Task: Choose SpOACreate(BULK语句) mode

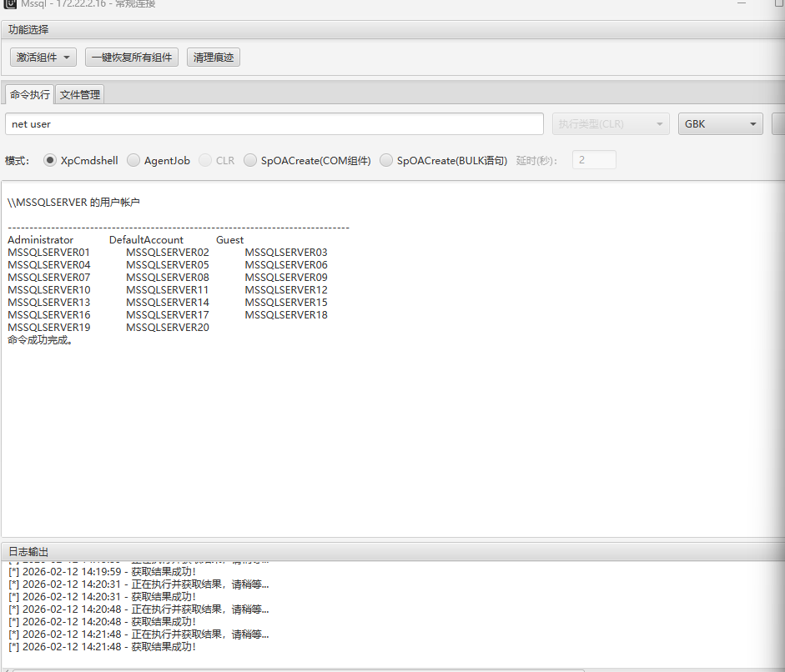Action: [x=386, y=161]
